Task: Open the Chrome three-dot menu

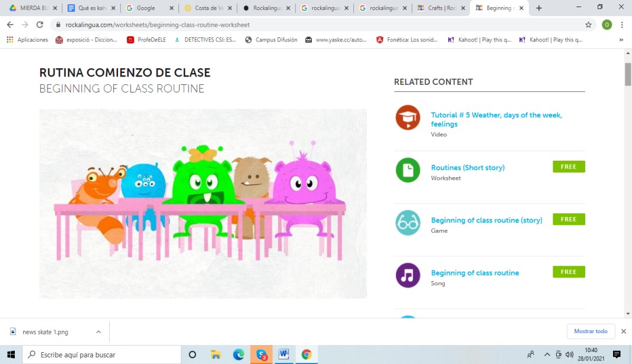Action: [x=622, y=24]
